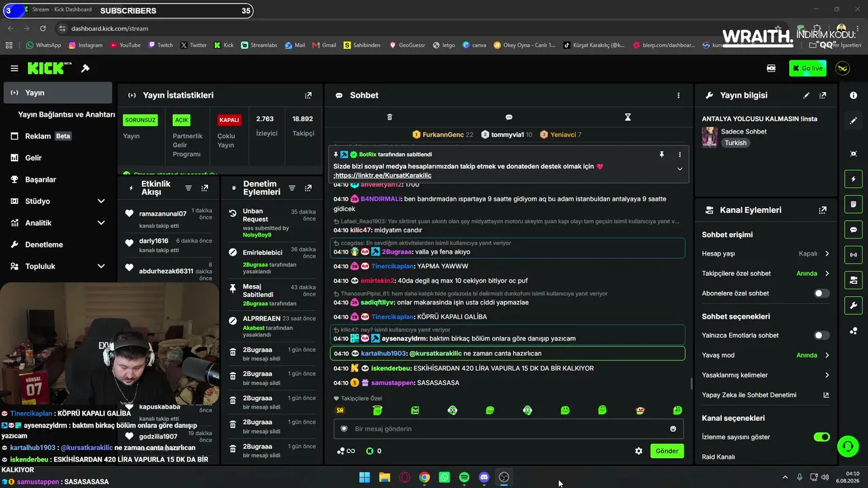Open Yapay Zeka ile Sohbet Denetimi
Viewport: 868px width, 488px height.
pyautogui.click(x=766, y=395)
